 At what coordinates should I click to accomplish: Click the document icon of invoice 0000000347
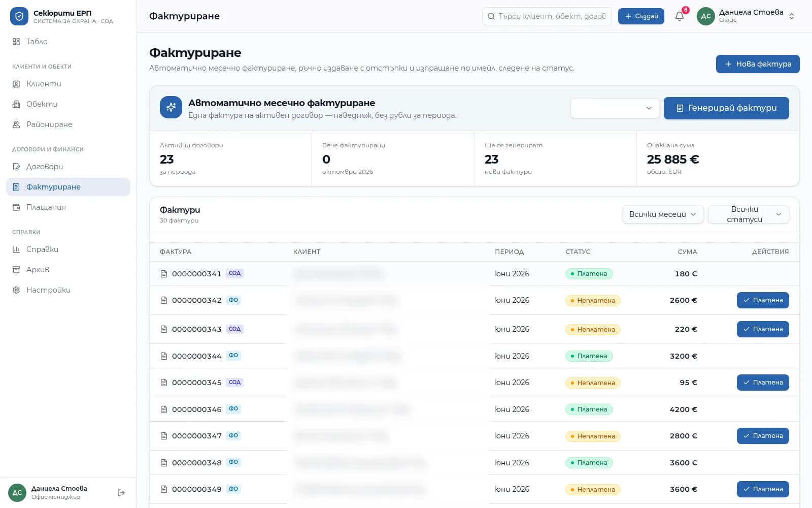click(x=164, y=436)
